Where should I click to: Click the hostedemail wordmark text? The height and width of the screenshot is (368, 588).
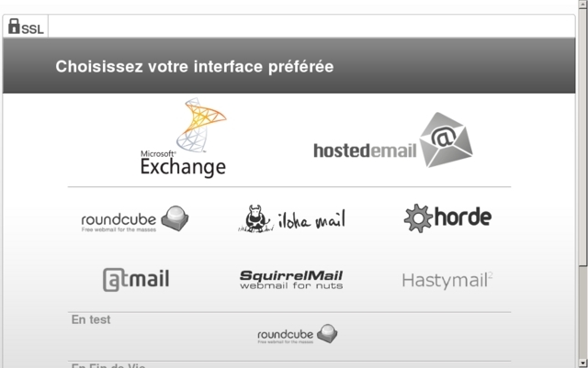point(365,150)
